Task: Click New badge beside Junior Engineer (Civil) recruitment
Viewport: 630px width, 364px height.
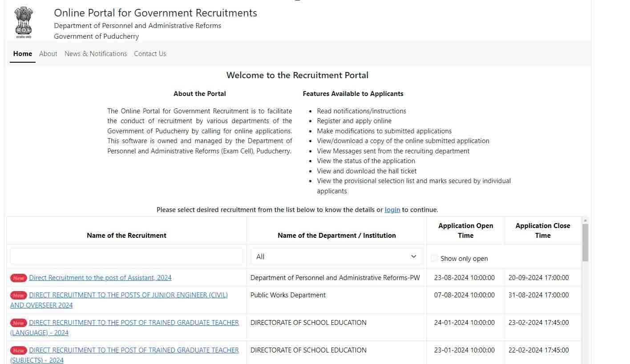Action: click(x=19, y=296)
